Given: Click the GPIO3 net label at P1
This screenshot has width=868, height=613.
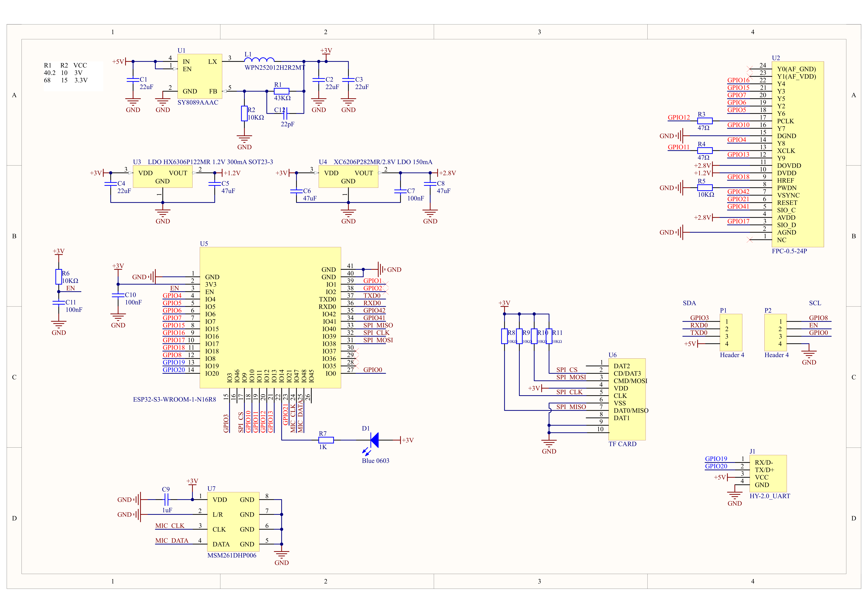Looking at the screenshot, I should pos(699,318).
